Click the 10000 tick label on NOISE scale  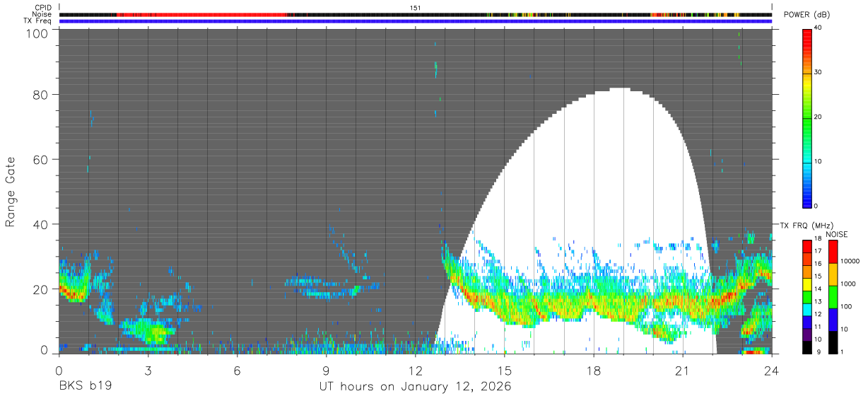[x=851, y=261]
